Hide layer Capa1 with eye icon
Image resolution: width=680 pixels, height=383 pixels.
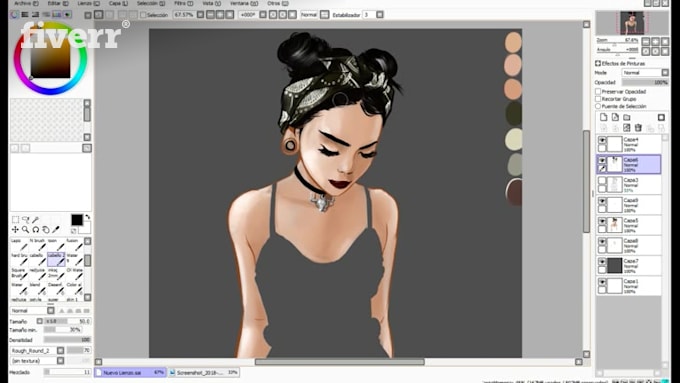[x=602, y=282]
